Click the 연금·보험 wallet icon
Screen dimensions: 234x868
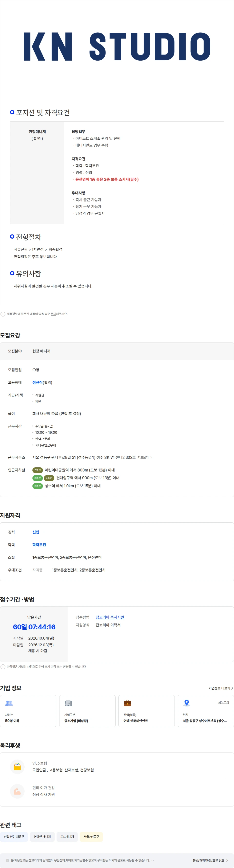pyautogui.click(x=17, y=767)
